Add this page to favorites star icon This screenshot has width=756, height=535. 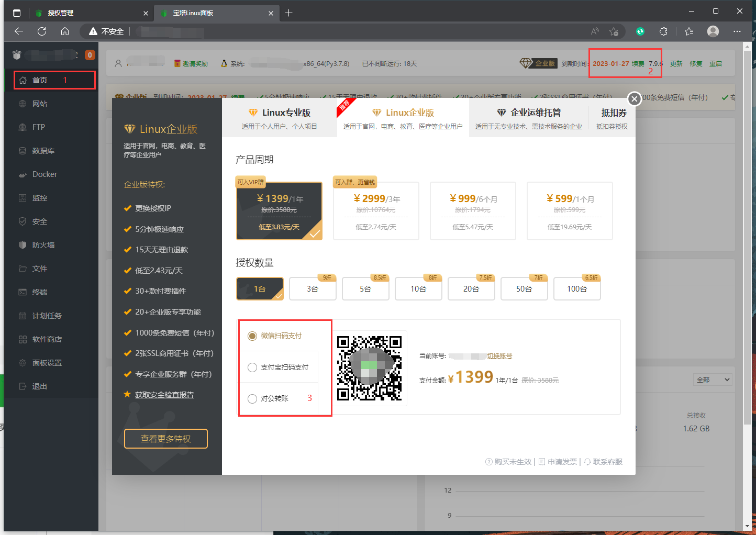coord(614,31)
